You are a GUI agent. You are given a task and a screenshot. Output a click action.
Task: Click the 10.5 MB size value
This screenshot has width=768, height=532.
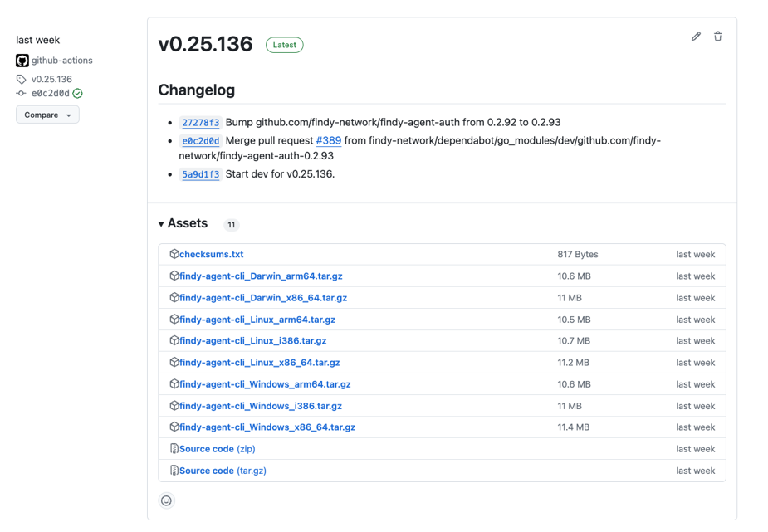pyautogui.click(x=574, y=320)
